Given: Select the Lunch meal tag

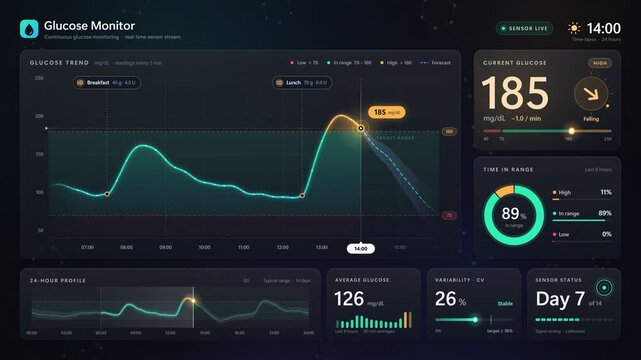Looking at the screenshot, I should 302,83.
